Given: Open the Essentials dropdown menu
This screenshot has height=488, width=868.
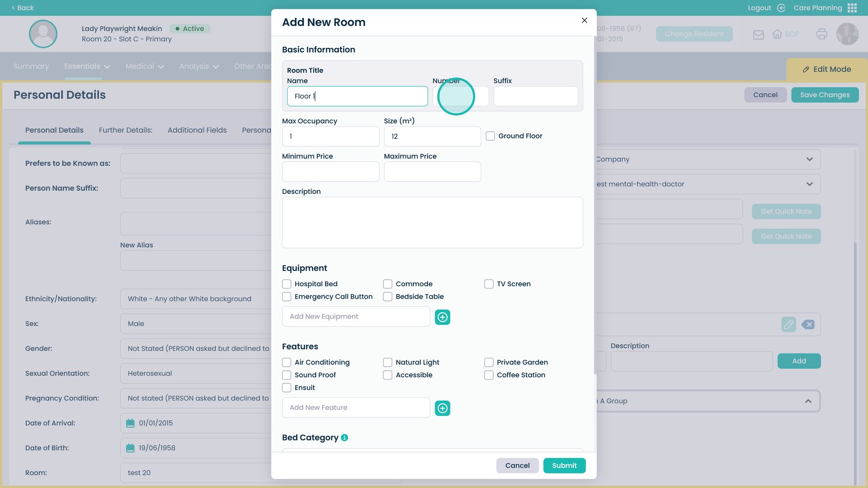Looking at the screenshot, I should (87, 66).
